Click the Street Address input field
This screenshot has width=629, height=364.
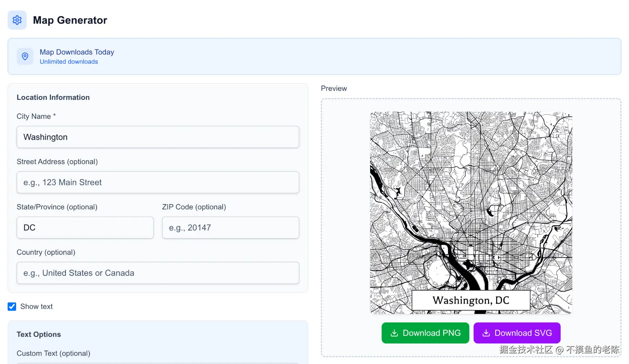tap(158, 182)
